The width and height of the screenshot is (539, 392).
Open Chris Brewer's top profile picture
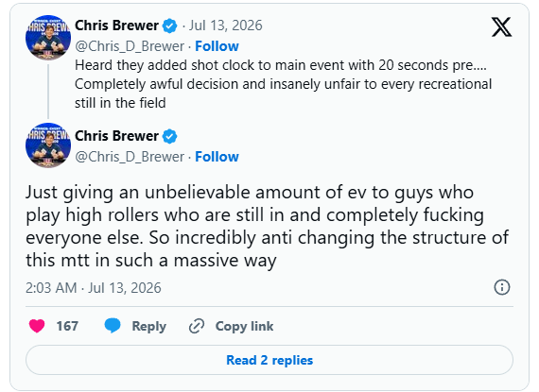48,38
